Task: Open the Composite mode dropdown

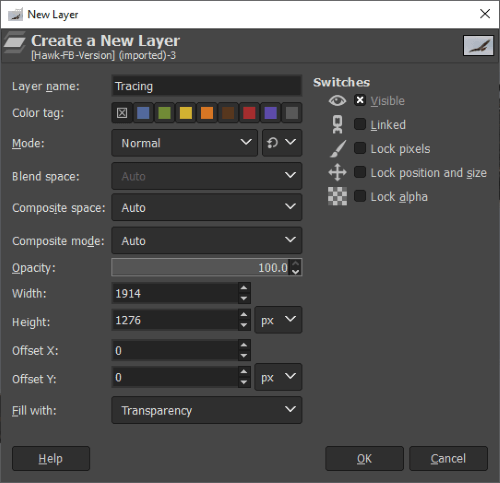Action: tap(207, 240)
